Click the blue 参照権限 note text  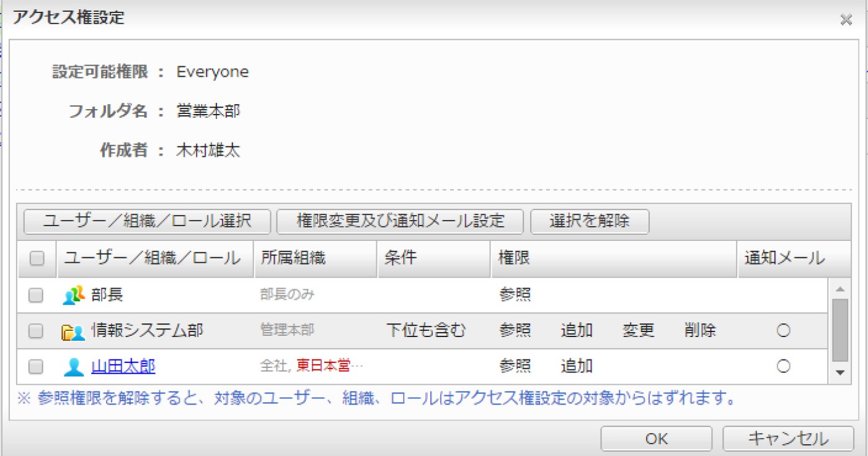tap(377, 399)
